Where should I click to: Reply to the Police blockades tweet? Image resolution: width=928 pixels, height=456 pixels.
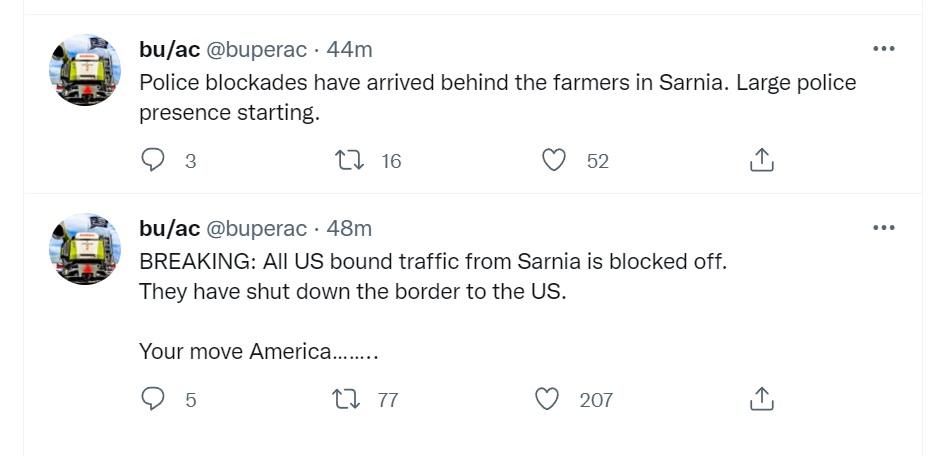(153, 160)
